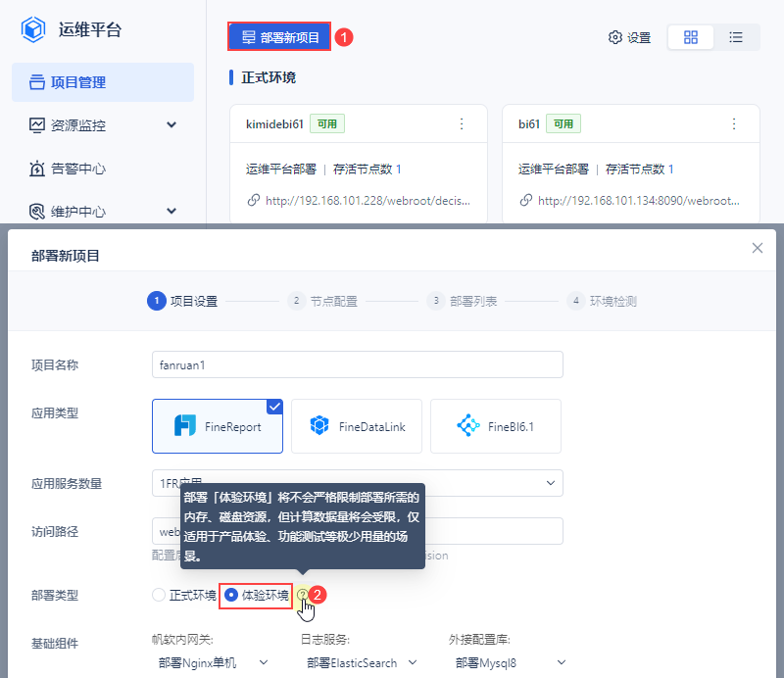Viewport: 784px width, 678px height.
Task: Open 项目管理 in sidebar
Action: 103,82
